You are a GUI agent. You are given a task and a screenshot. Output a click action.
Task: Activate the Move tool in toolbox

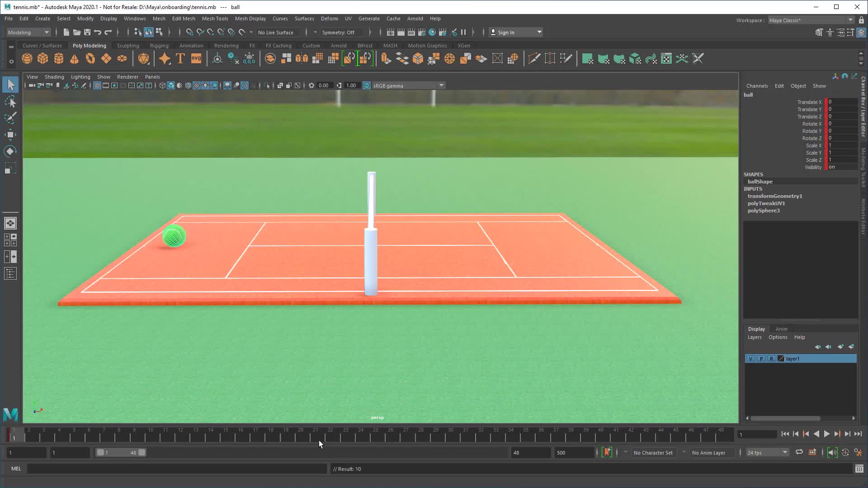(x=10, y=135)
